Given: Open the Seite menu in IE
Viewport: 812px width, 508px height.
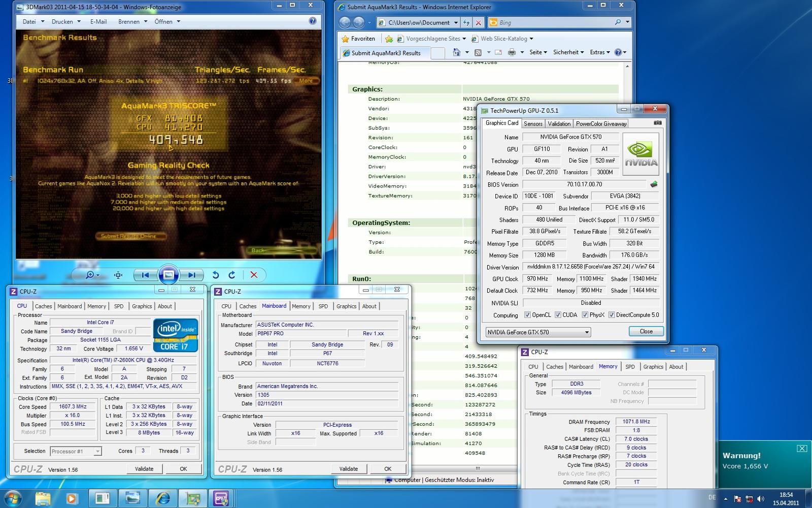Looking at the screenshot, I should 538,52.
